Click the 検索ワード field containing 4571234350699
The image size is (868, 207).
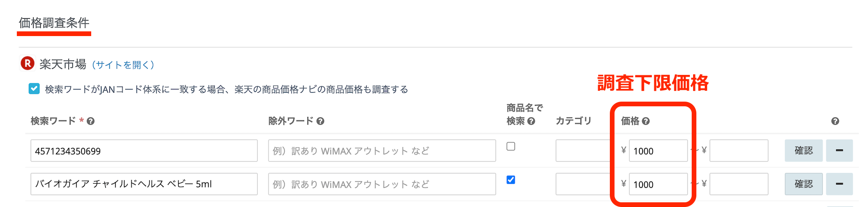coord(144,151)
